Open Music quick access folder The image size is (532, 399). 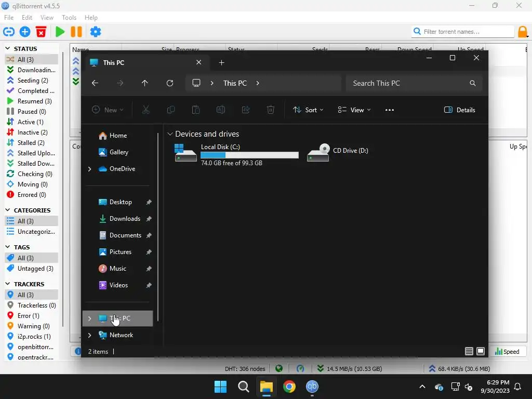point(118,269)
